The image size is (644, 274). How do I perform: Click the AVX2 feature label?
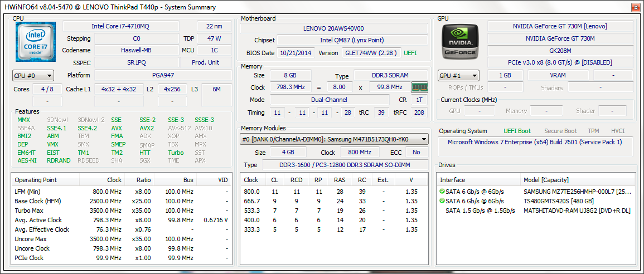pyautogui.click(x=147, y=128)
